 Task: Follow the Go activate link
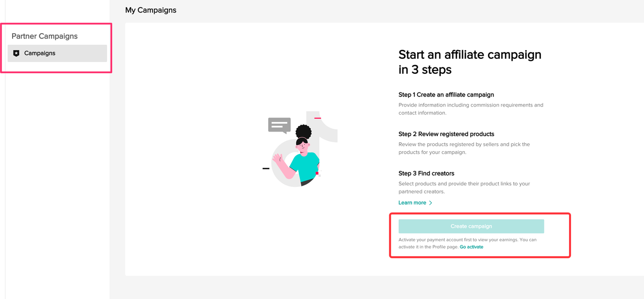[471, 247]
